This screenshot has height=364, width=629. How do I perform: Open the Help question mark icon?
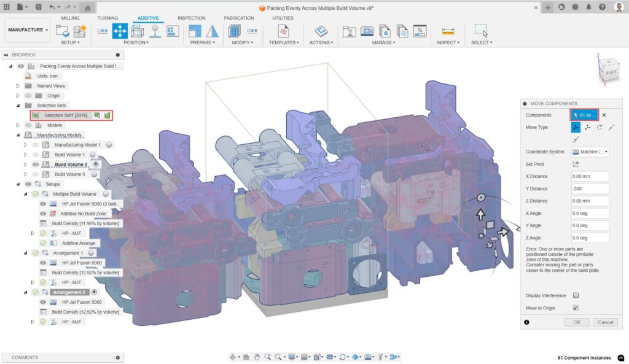pyautogui.click(x=602, y=7)
